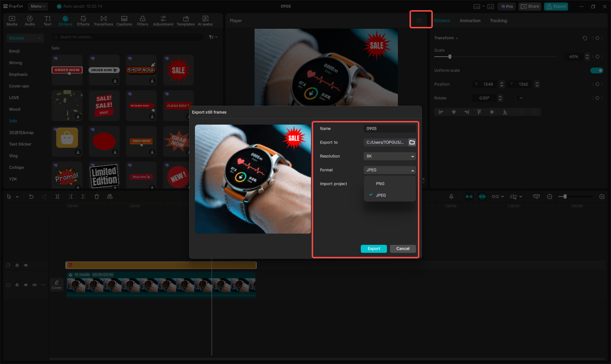Image resolution: width=611 pixels, height=364 pixels.
Task: Click the Name input field showing 0905
Action: pyautogui.click(x=390, y=128)
